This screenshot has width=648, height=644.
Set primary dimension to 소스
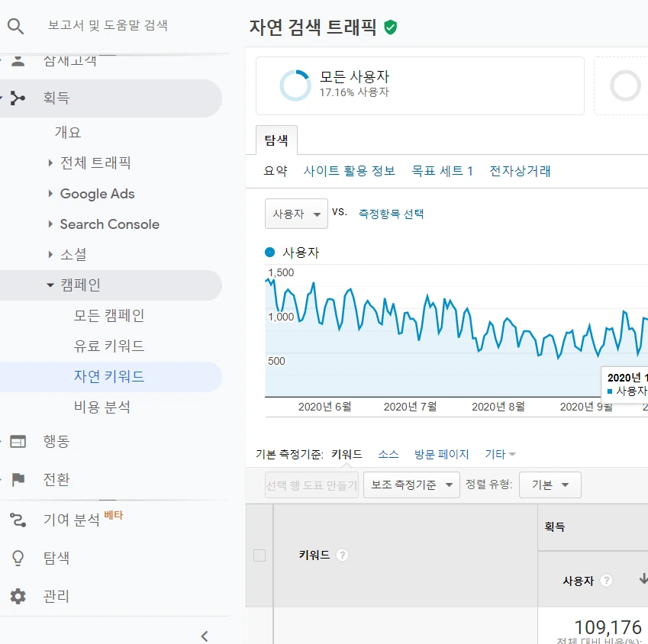click(x=388, y=454)
